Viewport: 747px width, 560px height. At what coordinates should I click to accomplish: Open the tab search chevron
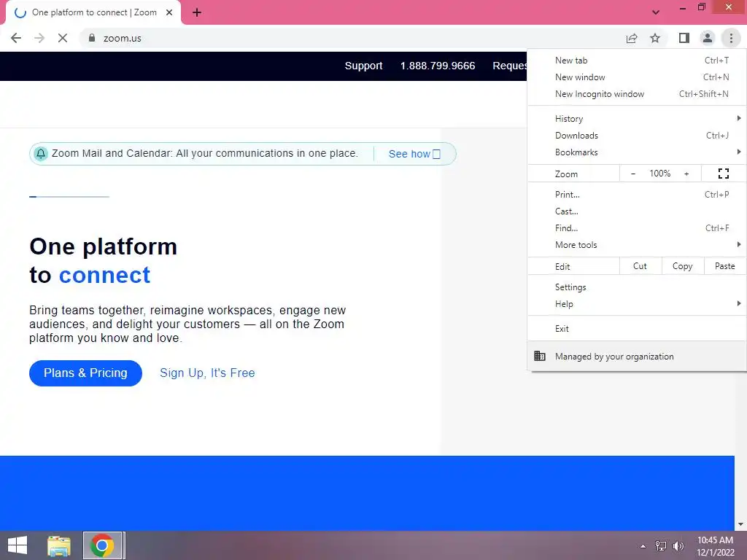coord(656,12)
